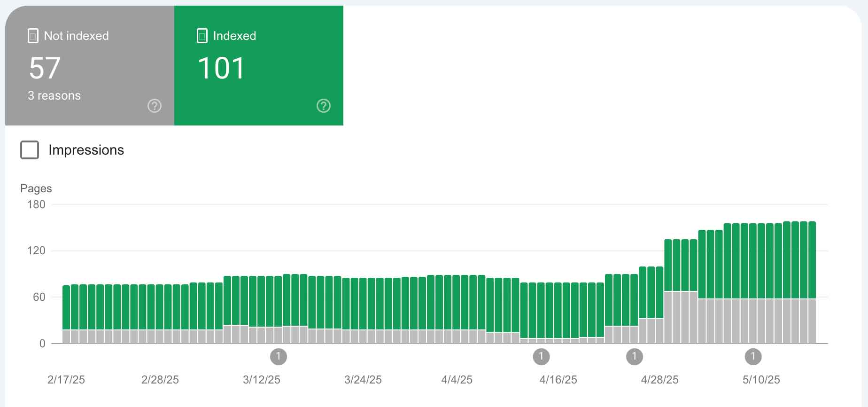Click the Pages axis title
Image resolution: width=868 pixels, height=407 pixels.
pyautogui.click(x=36, y=188)
